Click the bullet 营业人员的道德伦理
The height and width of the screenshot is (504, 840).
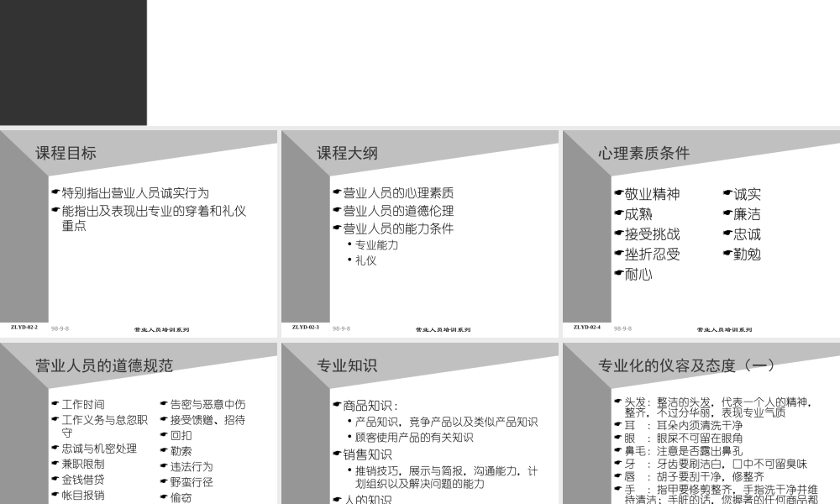pyautogui.click(x=398, y=211)
